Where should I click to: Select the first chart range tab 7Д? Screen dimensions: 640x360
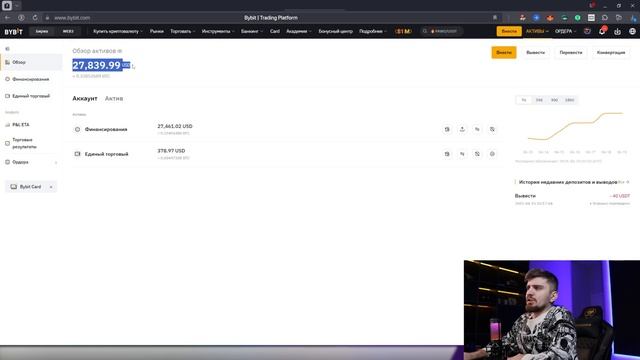pyautogui.click(x=524, y=100)
